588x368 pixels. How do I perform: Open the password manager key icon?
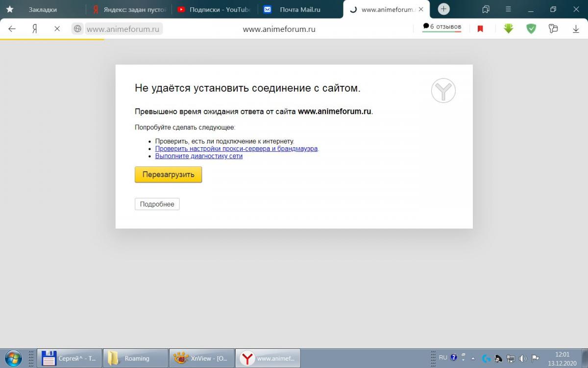pos(553,29)
